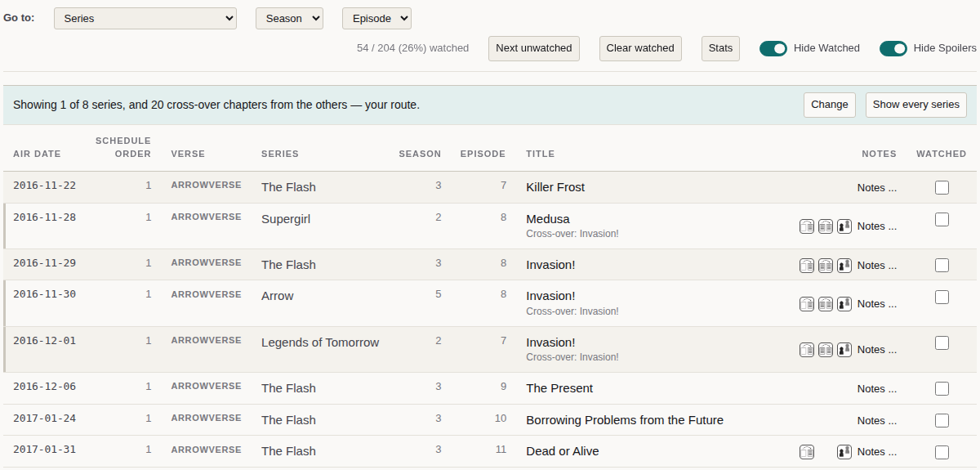Click The Present episode title

559,388
